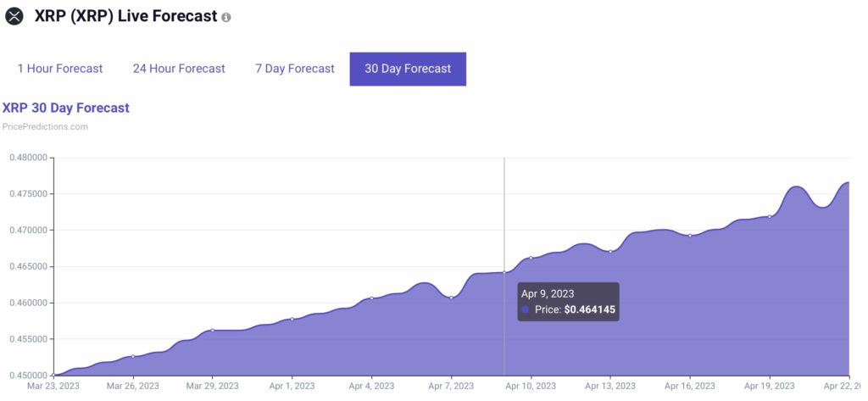Open the 24 Hour Forecast tab

[179, 69]
